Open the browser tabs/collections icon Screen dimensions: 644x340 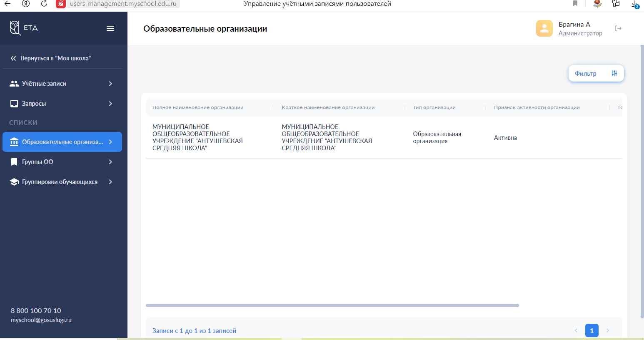point(616,4)
